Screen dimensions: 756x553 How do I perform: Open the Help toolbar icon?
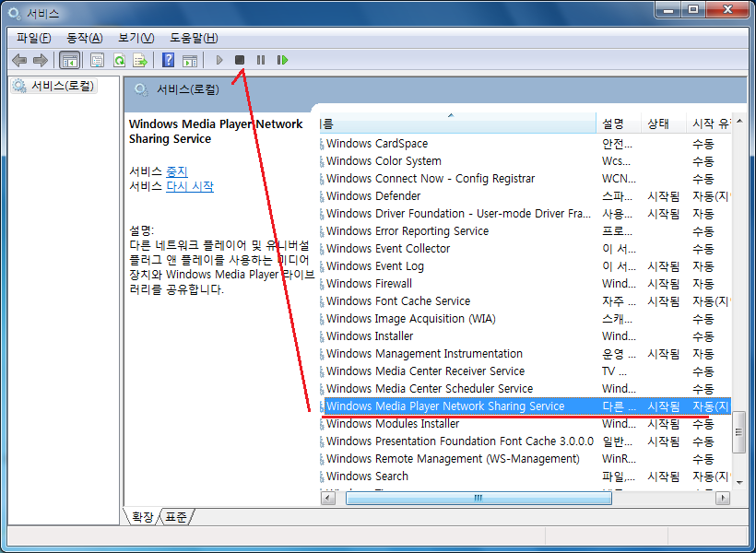(x=169, y=60)
